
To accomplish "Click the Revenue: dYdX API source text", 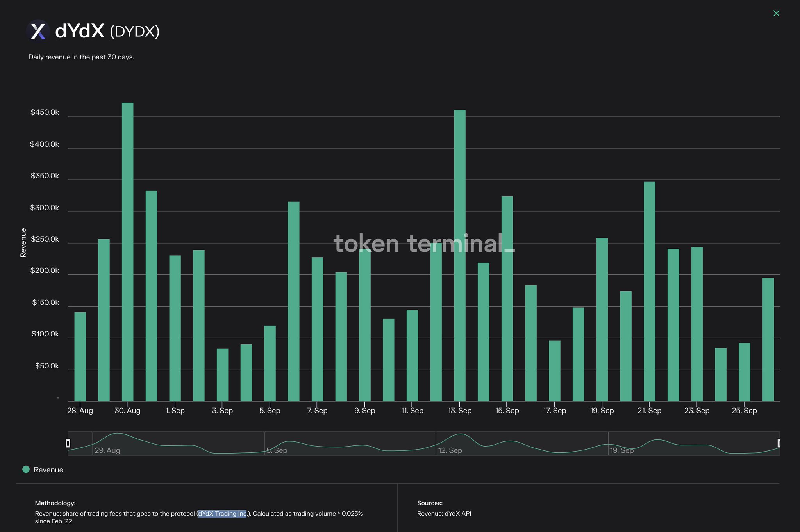I will 444,513.
